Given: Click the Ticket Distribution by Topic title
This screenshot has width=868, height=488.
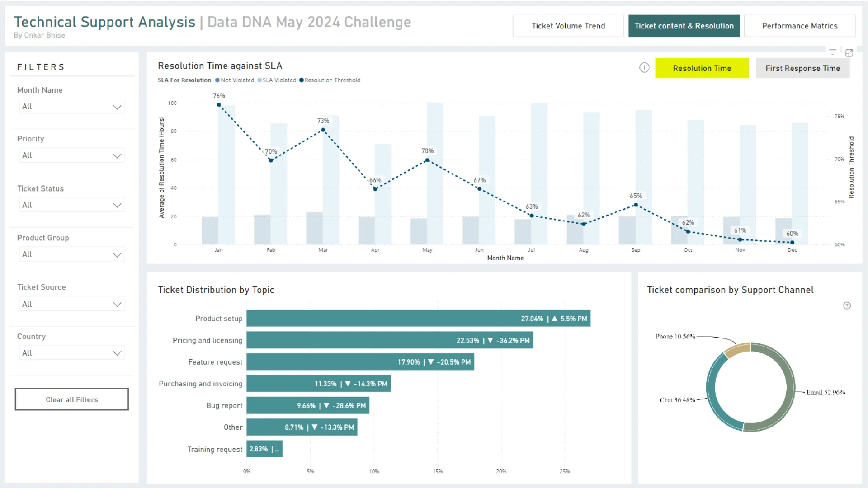Looking at the screenshot, I should tap(216, 290).
